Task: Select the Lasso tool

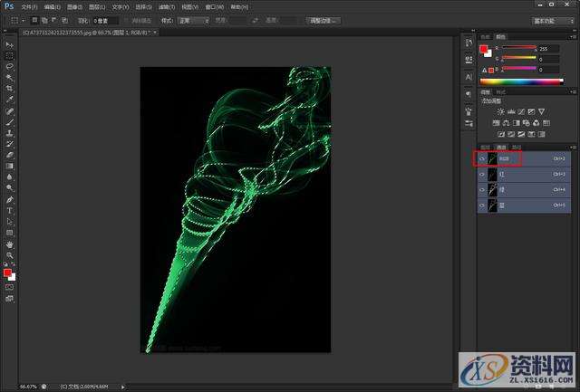Action: click(9, 66)
